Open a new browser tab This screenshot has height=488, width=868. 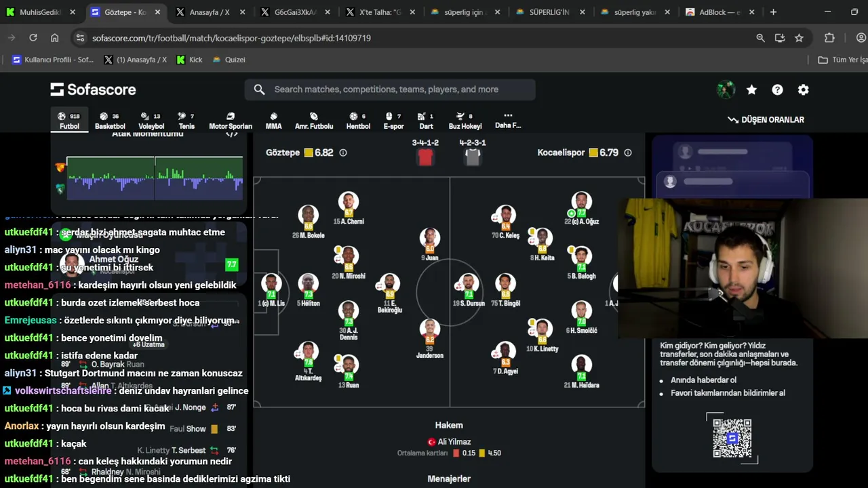tap(773, 12)
